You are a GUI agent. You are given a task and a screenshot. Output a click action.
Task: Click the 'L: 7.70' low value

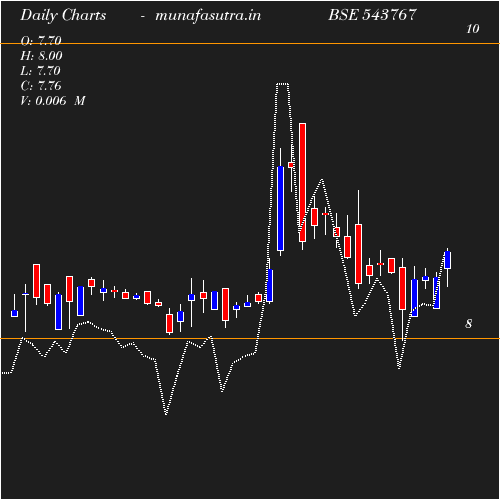point(41,71)
